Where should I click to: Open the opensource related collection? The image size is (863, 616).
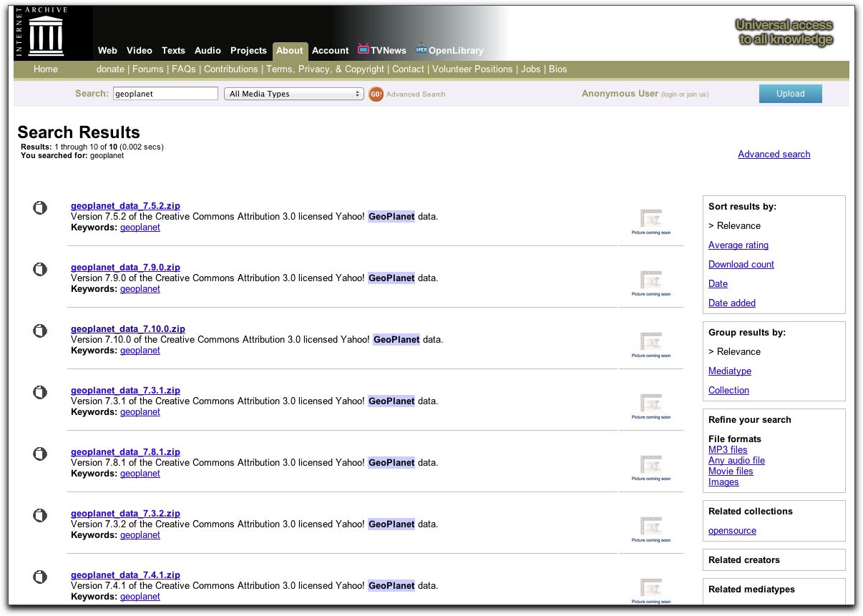click(x=732, y=531)
